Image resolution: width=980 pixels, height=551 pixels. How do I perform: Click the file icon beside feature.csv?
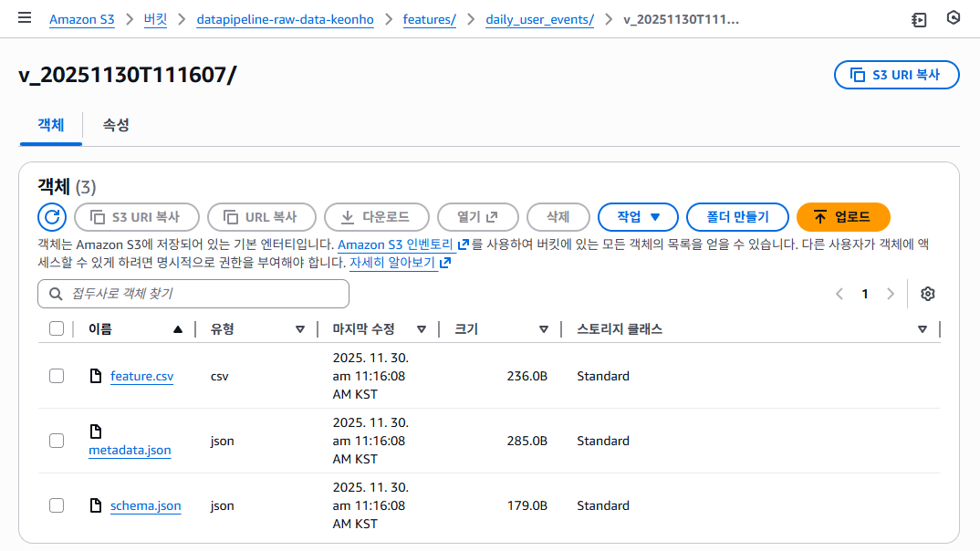(x=96, y=375)
